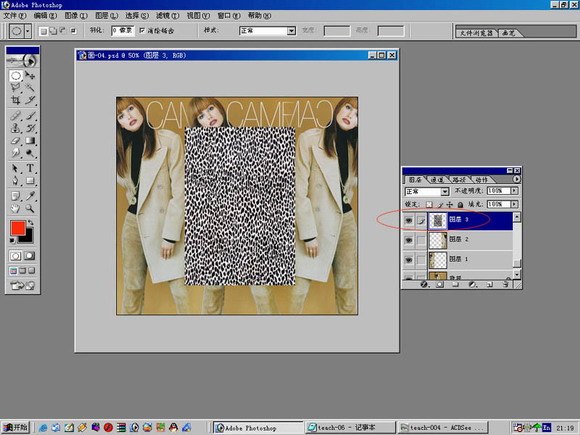Viewport: 580px width, 435px height.
Task: Select the Notes tool
Action: point(16,196)
